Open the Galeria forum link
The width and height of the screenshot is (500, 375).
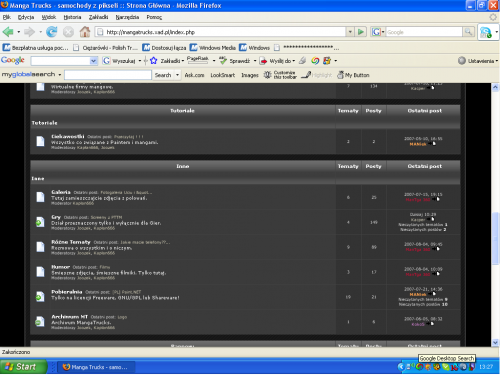(x=61, y=192)
